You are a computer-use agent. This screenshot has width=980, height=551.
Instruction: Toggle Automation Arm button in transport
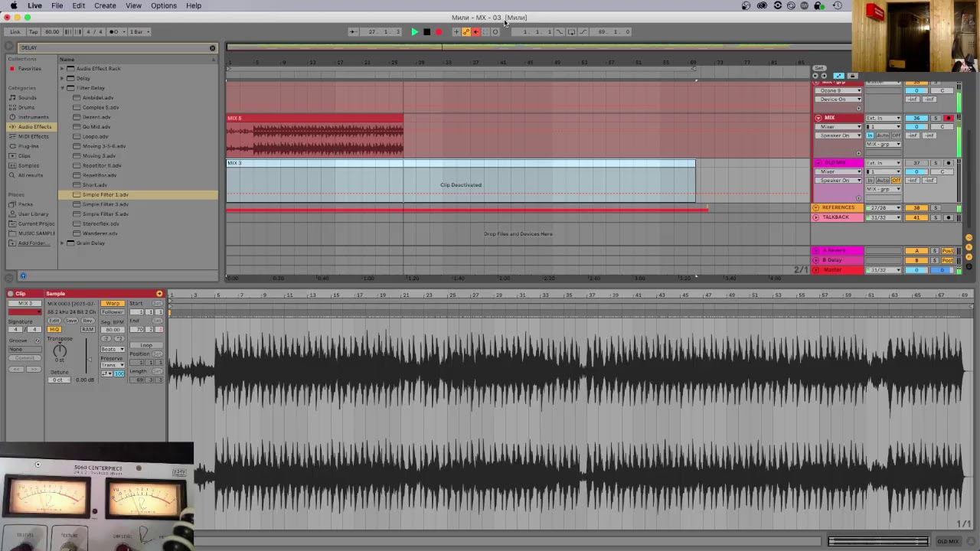pyautogui.click(x=465, y=31)
